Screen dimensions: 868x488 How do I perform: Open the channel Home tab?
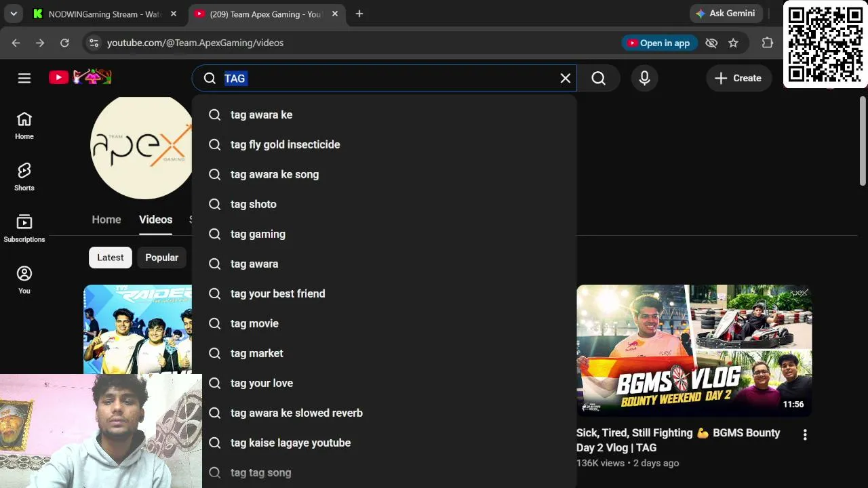click(x=106, y=220)
